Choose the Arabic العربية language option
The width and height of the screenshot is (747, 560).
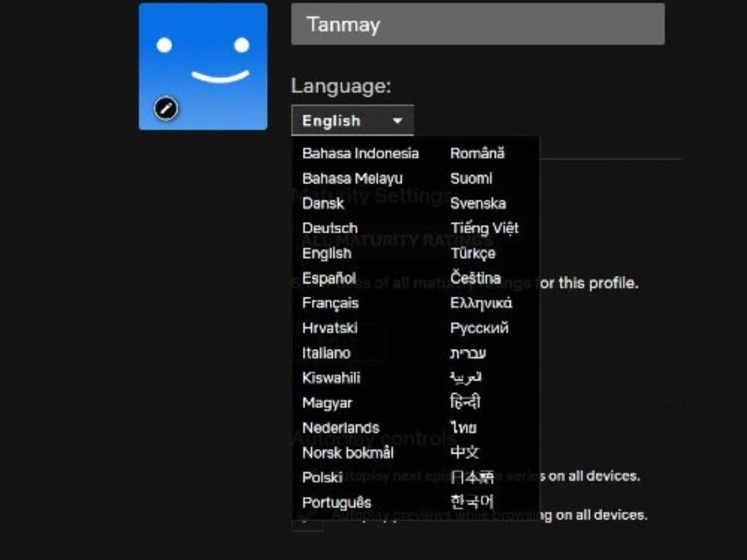[466, 378]
